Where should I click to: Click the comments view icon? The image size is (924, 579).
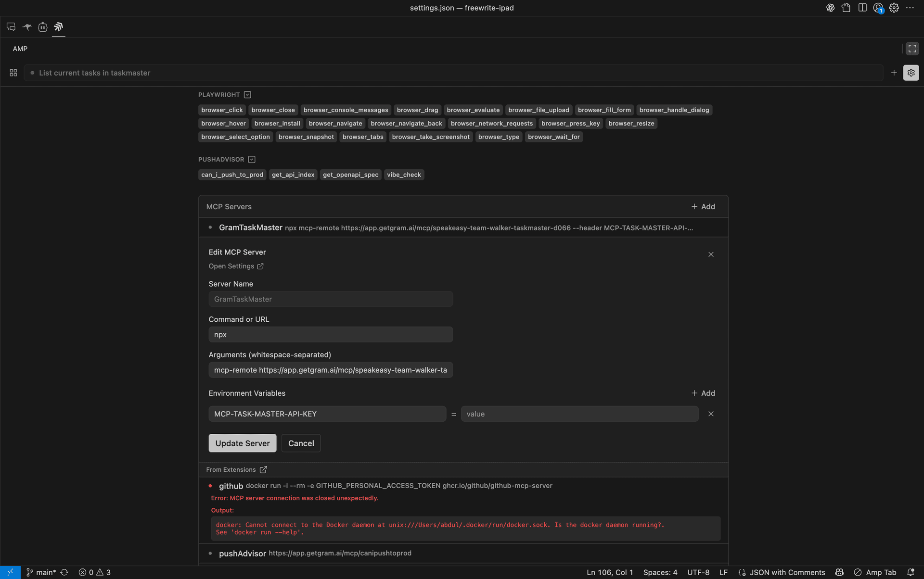(11, 27)
